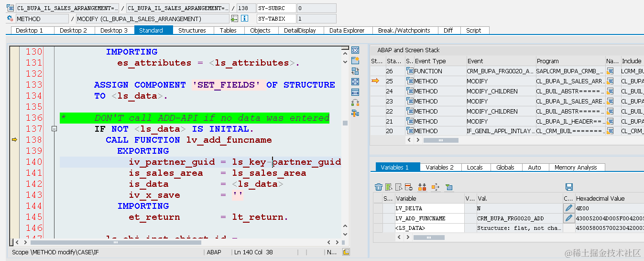
Task: Click the Event Type column header
Action: click(439, 61)
